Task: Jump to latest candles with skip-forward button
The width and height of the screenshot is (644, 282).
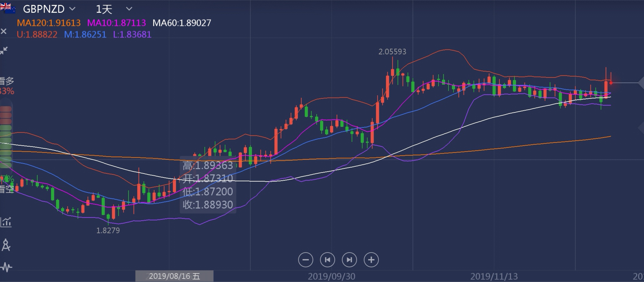Action: (349, 260)
